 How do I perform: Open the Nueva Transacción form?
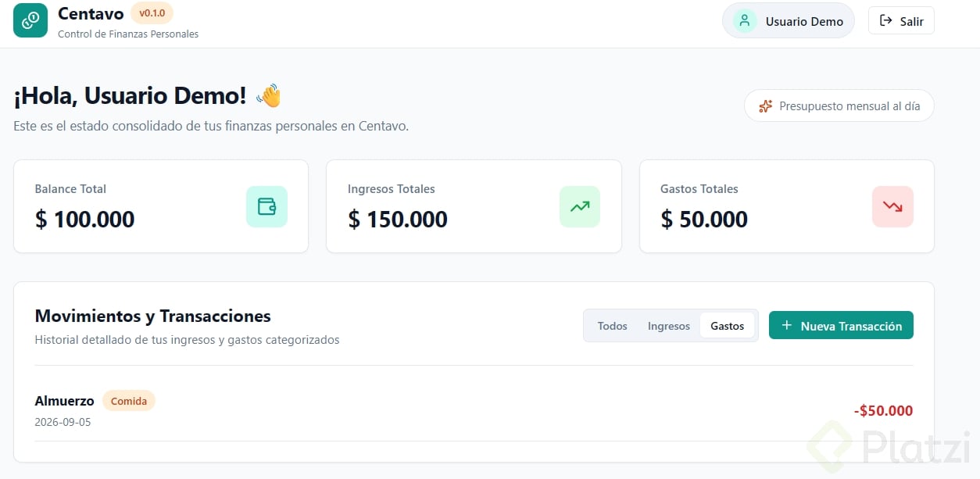tap(841, 326)
